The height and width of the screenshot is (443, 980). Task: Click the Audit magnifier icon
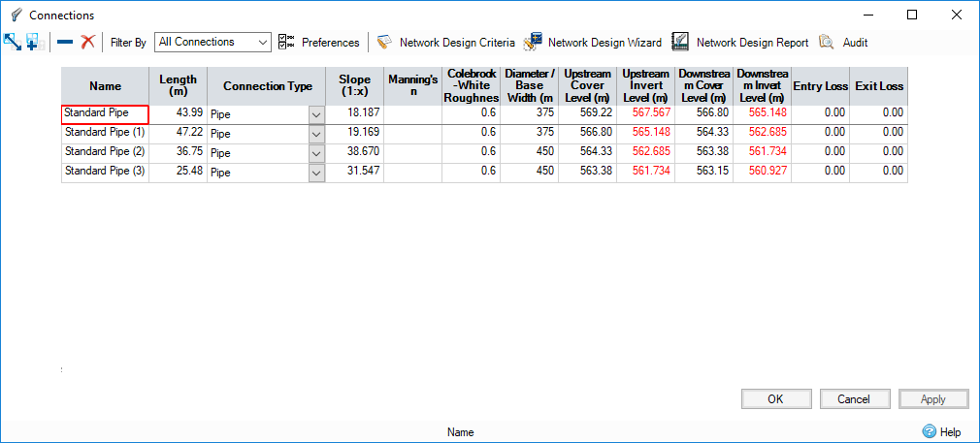point(827,42)
